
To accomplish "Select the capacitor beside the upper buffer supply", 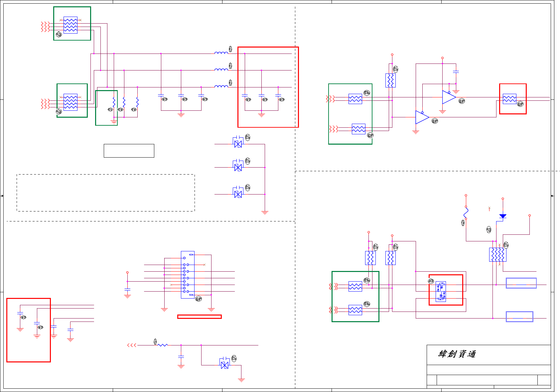I will (x=456, y=72).
